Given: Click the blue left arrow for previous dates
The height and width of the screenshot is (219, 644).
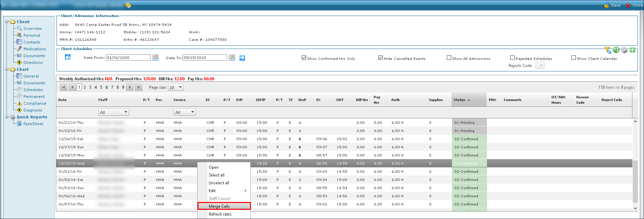Looking at the screenshot, I should click(x=68, y=57).
